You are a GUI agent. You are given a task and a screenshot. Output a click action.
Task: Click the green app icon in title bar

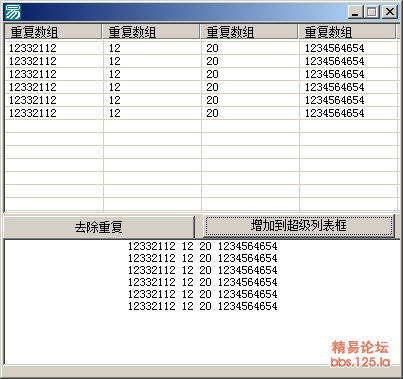13,12
